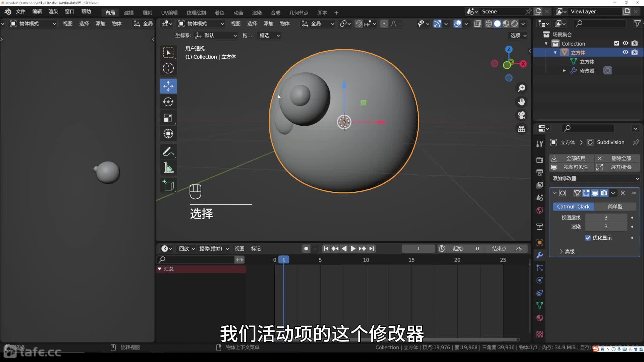Select Catmull-Clark subdivision type
644x362 pixels.
573,207
